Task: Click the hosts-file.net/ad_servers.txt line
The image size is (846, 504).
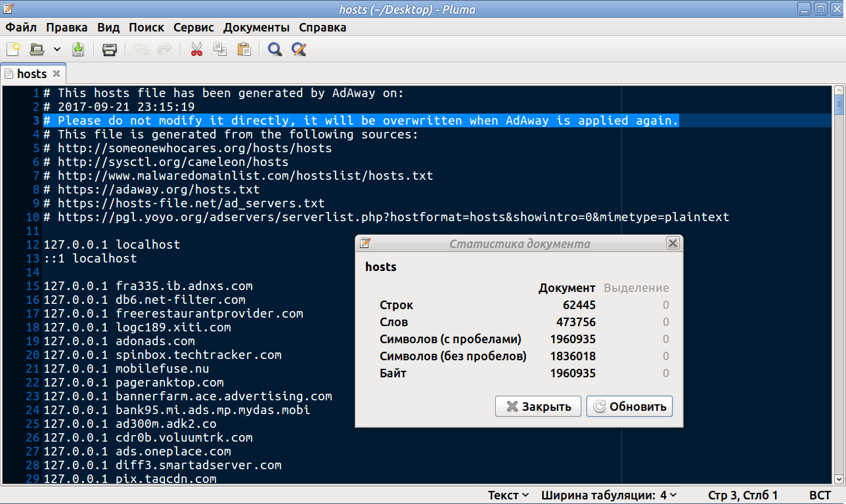Action: click(184, 203)
